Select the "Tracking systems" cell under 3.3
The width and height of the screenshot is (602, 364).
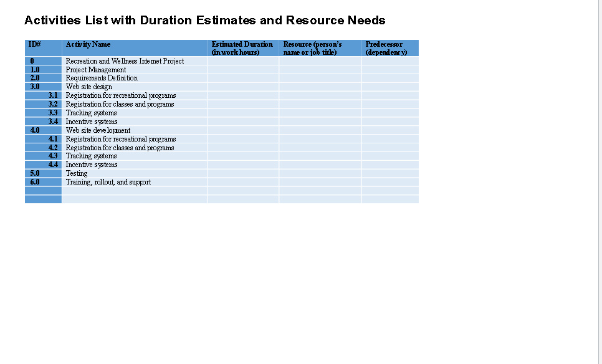click(91, 113)
